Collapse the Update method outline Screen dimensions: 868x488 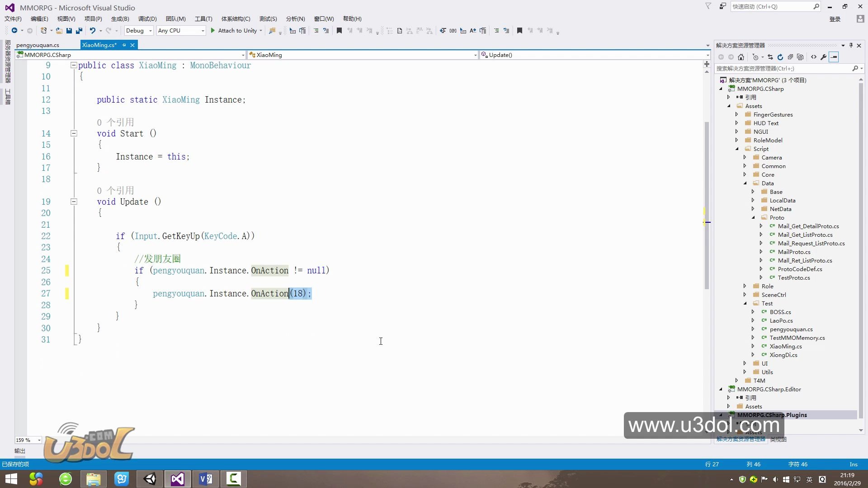(73, 202)
